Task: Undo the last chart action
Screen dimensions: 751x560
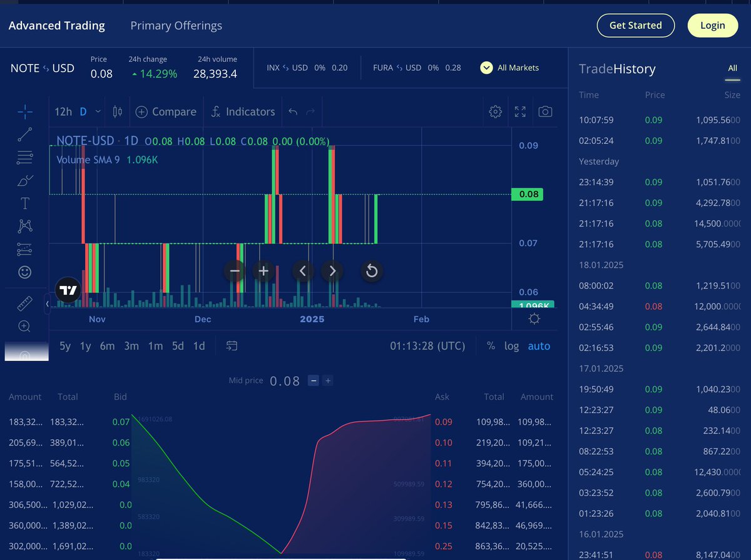Action: tap(293, 112)
